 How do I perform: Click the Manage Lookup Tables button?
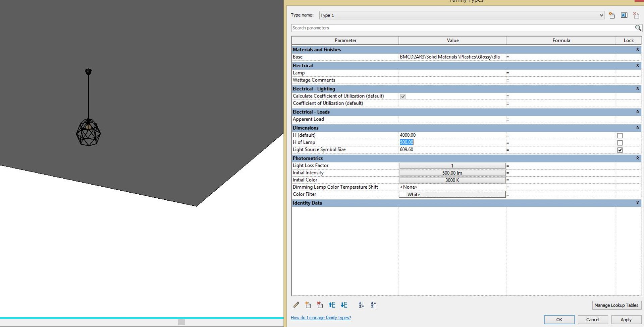pyautogui.click(x=616, y=305)
